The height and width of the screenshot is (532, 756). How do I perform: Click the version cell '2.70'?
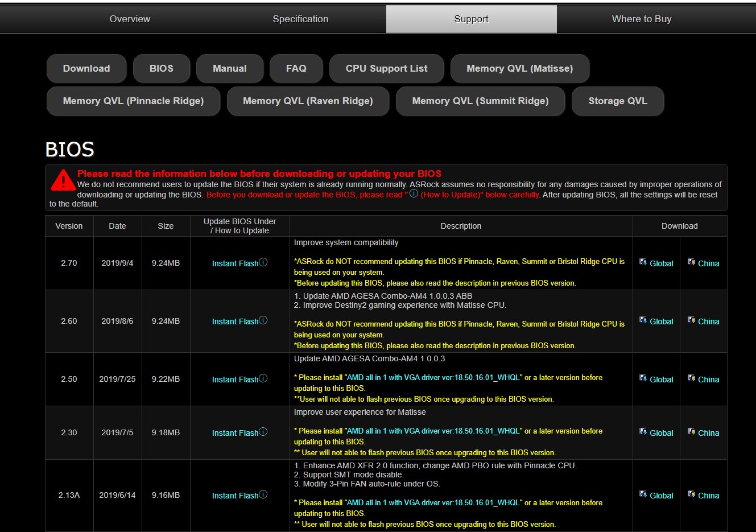(x=69, y=263)
